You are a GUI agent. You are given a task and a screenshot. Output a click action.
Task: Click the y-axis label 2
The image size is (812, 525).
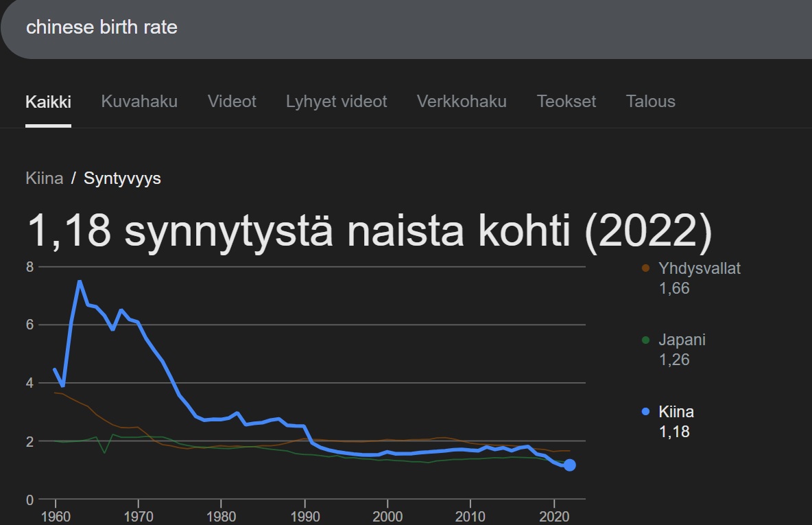tap(30, 441)
